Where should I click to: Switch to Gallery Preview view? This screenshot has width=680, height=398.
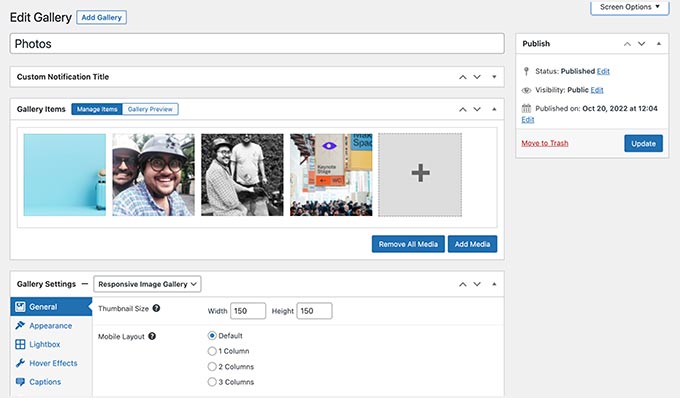pos(150,109)
